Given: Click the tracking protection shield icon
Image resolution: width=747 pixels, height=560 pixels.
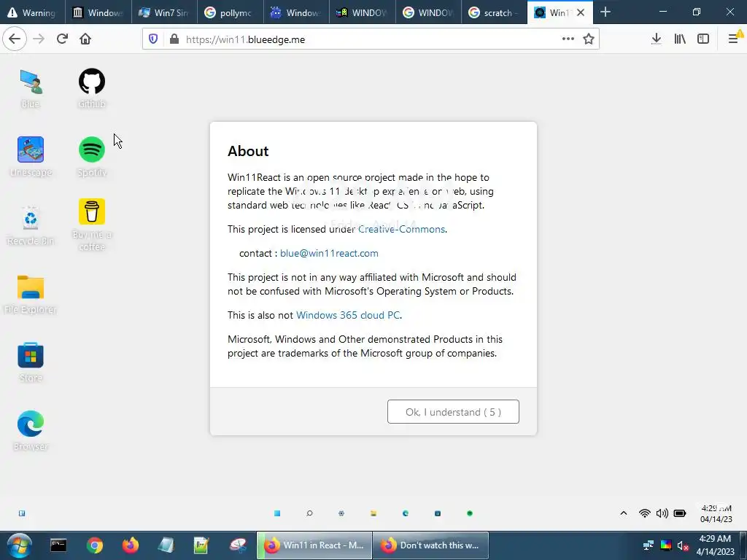Looking at the screenshot, I should click(x=153, y=39).
